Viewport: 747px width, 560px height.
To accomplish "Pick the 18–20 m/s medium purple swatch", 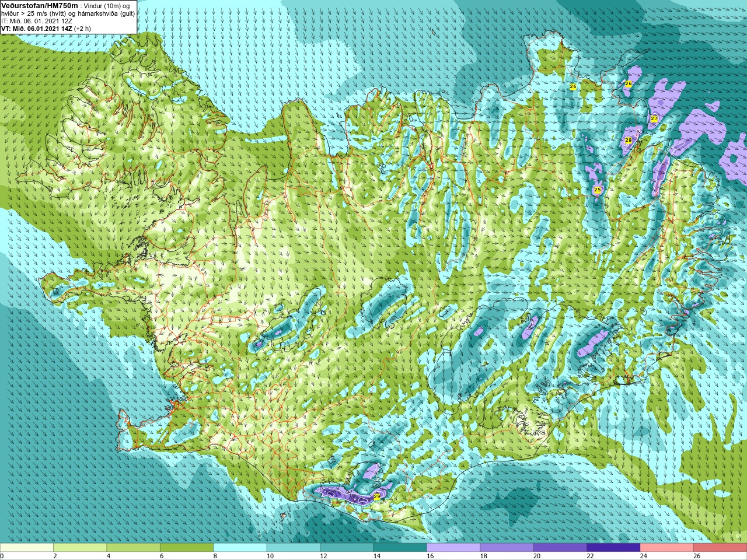I will (x=507, y=547).
